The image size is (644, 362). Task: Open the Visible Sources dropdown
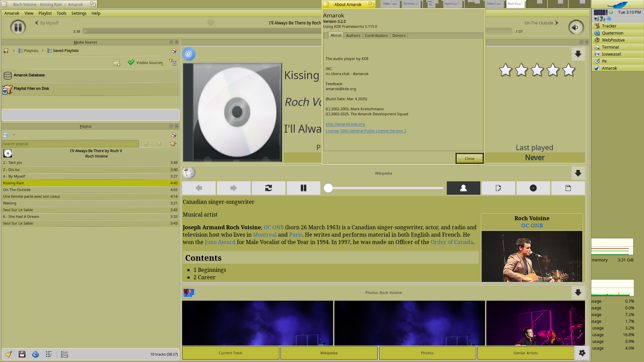click(x=146, y=63)
